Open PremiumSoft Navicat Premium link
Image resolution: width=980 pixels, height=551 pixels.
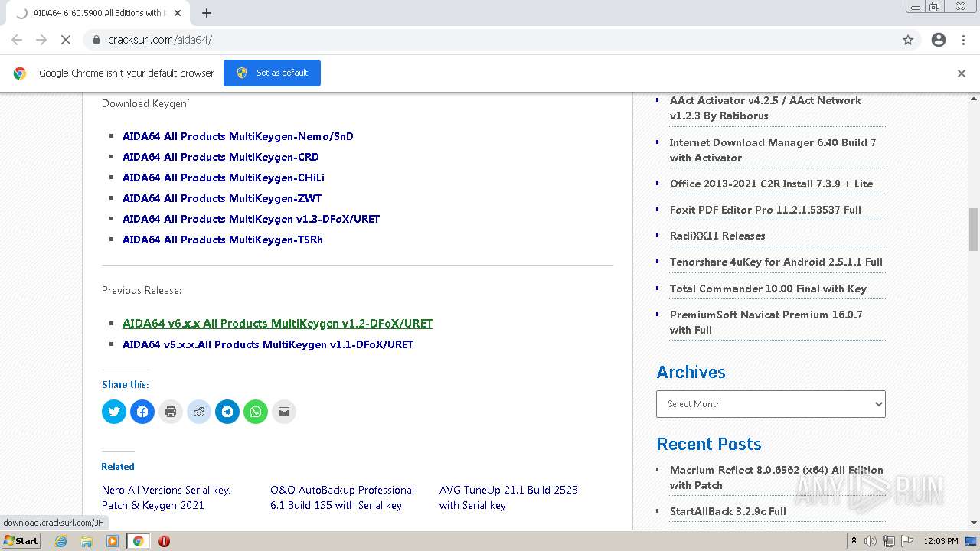766,322
